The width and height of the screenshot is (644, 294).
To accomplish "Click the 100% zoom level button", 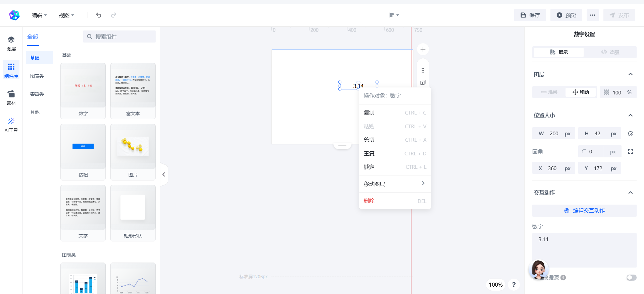I will pyautogui.click(x=496, y=285).
